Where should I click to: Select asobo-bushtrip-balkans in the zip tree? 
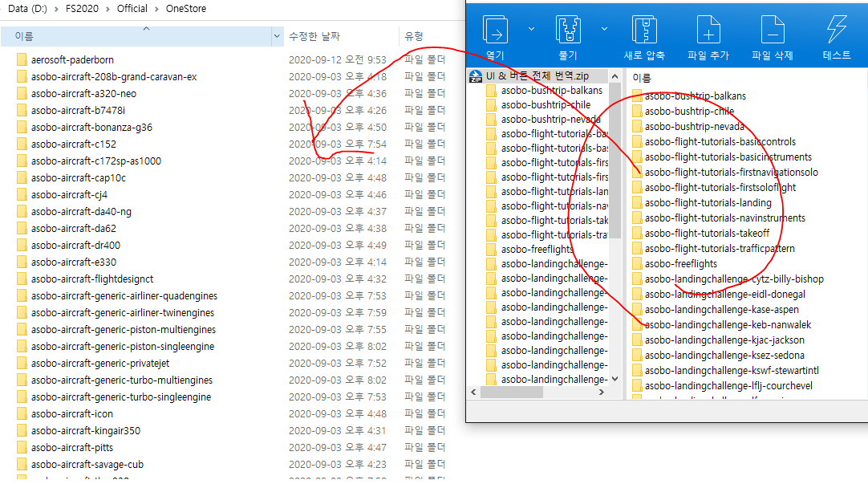point(552,90)
